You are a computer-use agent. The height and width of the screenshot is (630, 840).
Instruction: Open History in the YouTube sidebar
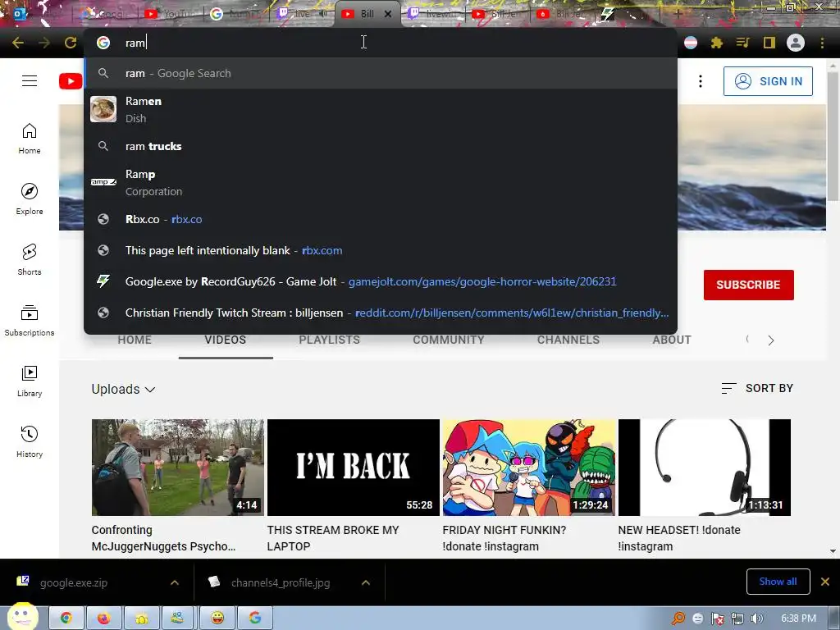point(30,441)
